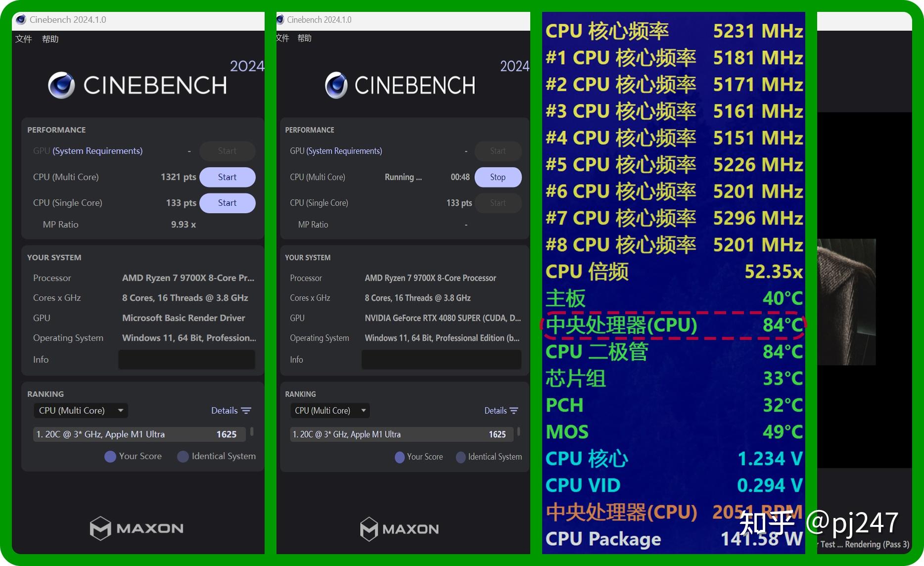
Task: Start CPU Single Core test in left window
Action: (x=227, y=203)
